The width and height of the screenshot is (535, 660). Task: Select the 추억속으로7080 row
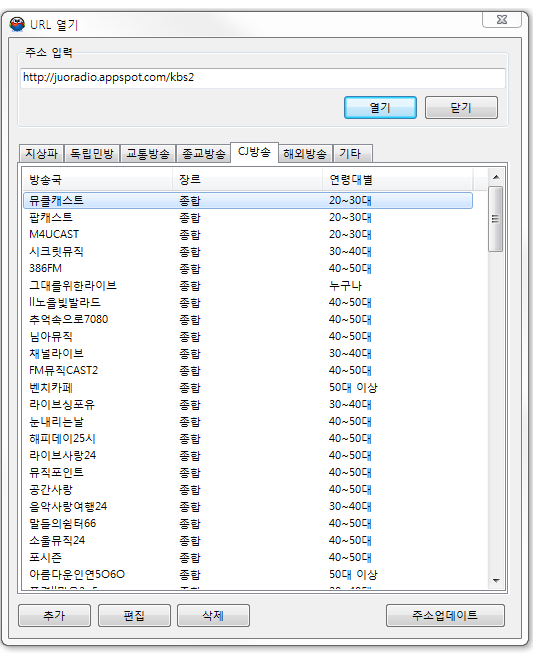pos(248,319)
